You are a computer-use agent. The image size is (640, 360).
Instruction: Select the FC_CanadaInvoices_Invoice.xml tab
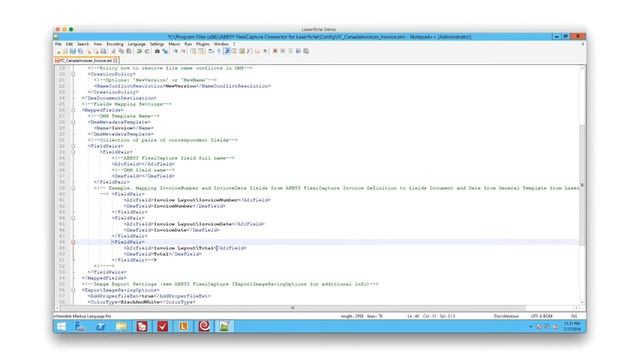point(86,60)
